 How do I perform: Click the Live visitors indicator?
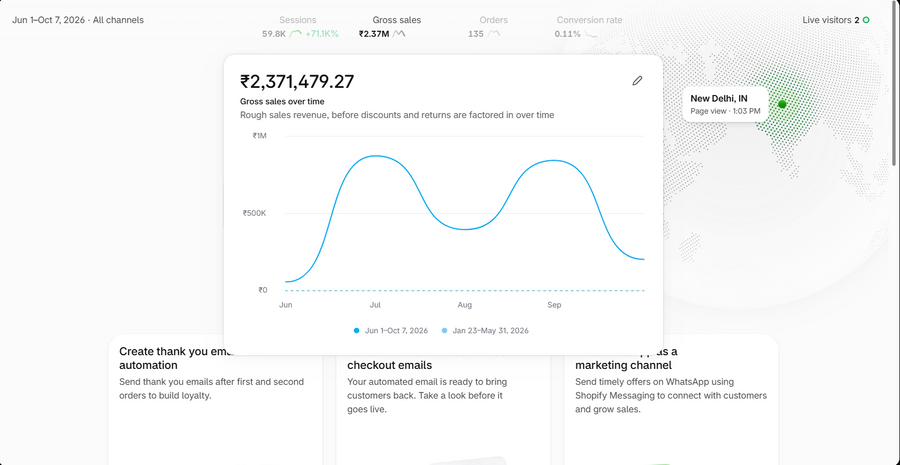836,20
